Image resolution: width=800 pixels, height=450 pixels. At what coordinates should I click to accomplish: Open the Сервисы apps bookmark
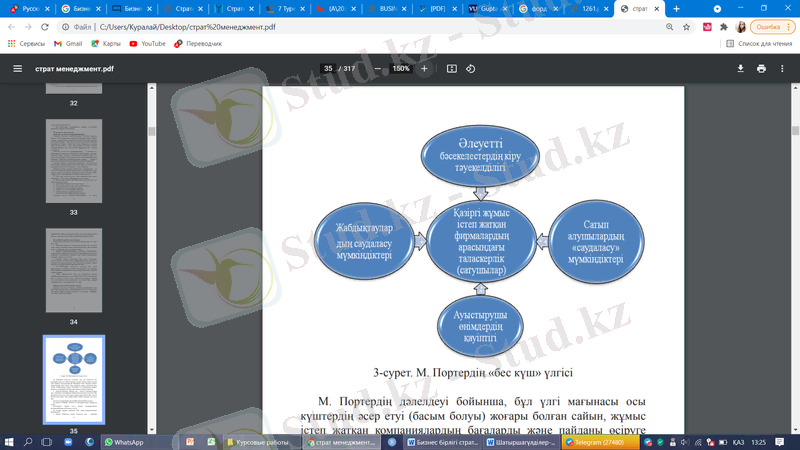(x=27, y=44)
